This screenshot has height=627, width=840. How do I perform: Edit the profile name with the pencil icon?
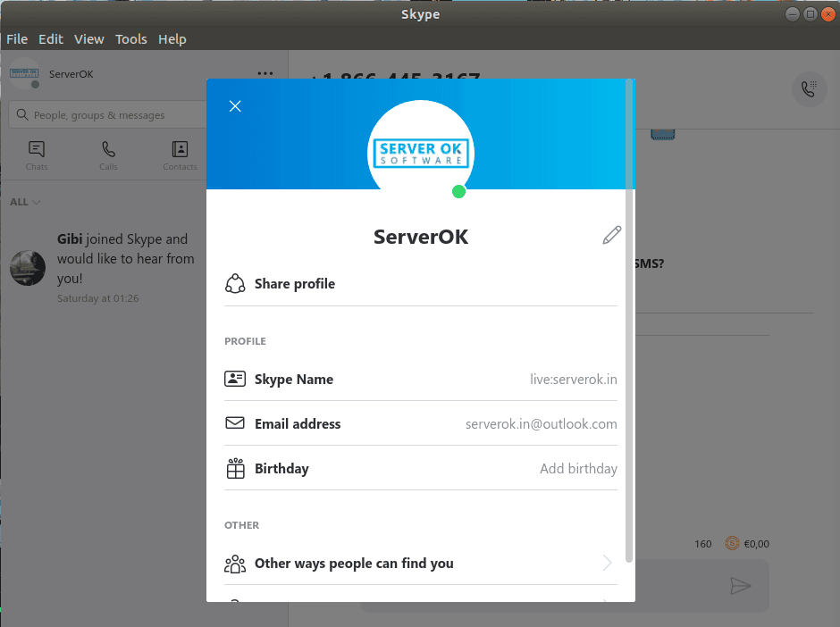click(x=611, y=234)
